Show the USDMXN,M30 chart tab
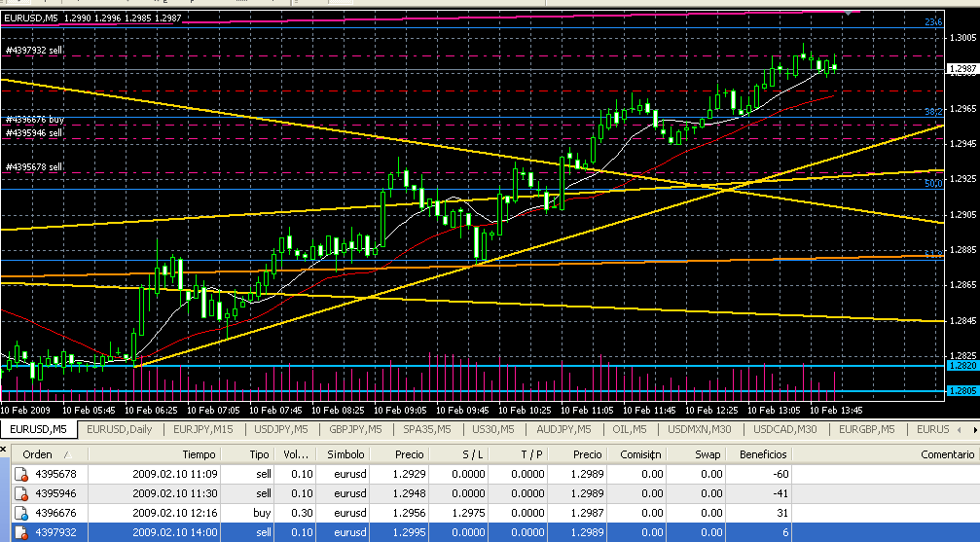 click(x=704, y=429)
